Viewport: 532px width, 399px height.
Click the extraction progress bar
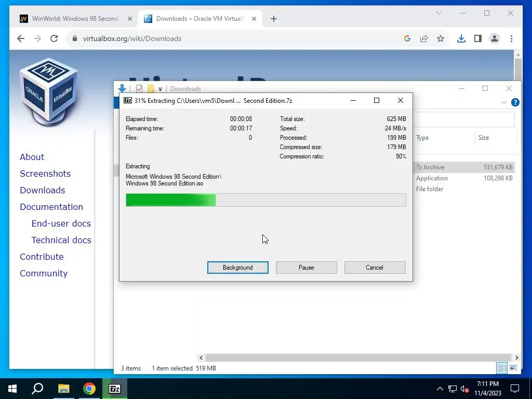click(x=265, y=200)
